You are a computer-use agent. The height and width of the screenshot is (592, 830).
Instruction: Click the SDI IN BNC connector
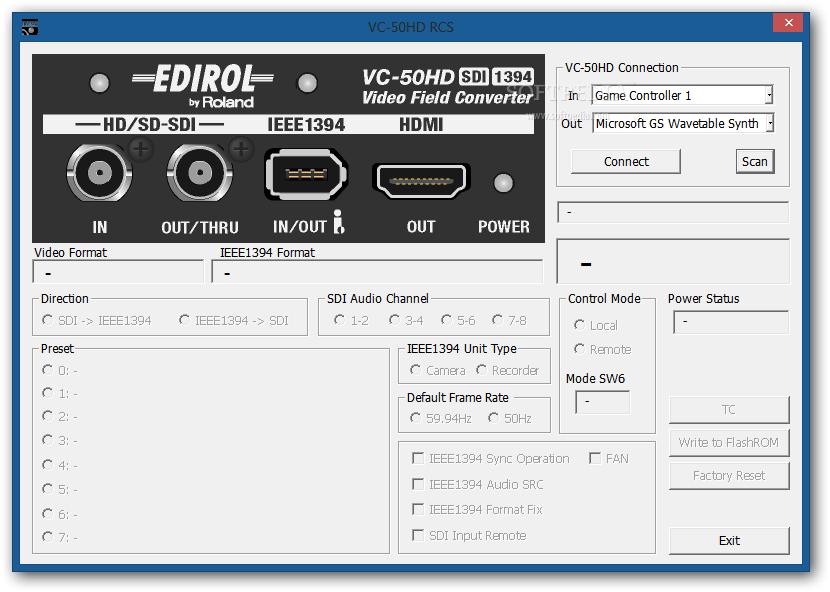tap(100, 173)
